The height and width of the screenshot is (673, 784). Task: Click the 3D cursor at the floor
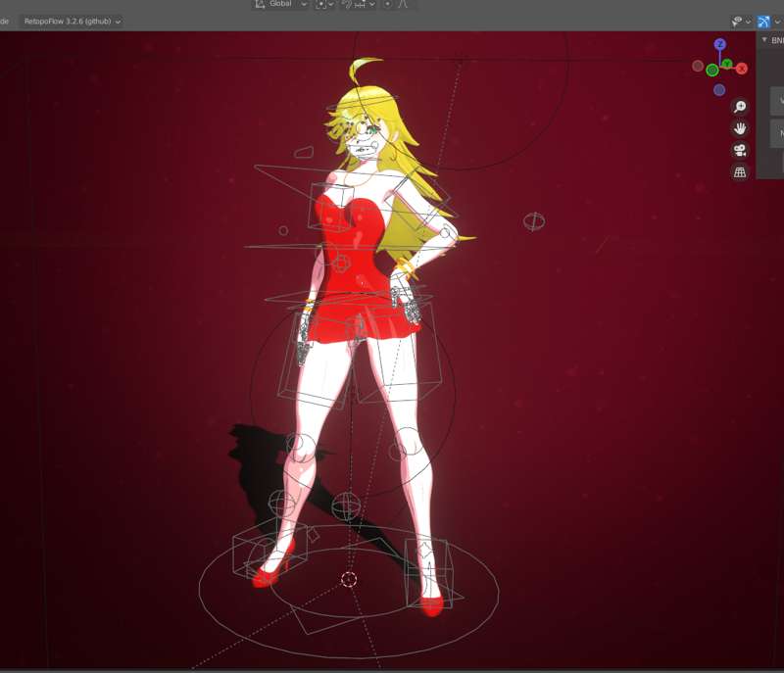point(349,580)
